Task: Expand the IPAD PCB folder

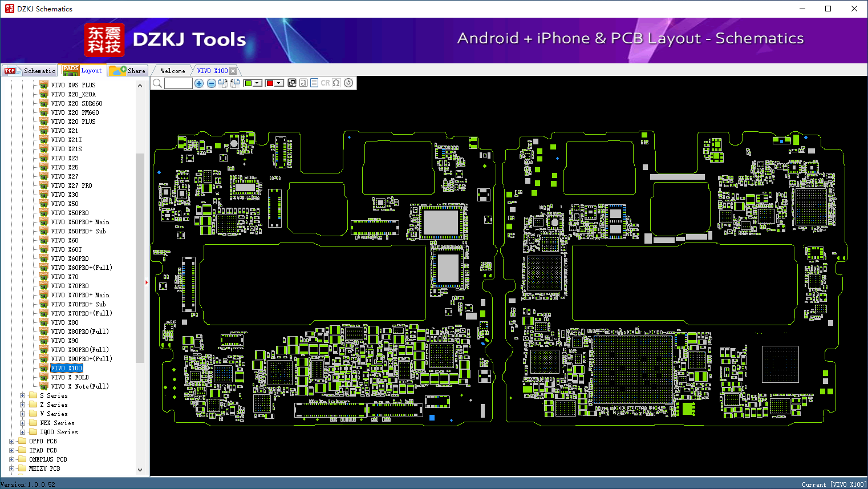Action: [x=12, y=450]
